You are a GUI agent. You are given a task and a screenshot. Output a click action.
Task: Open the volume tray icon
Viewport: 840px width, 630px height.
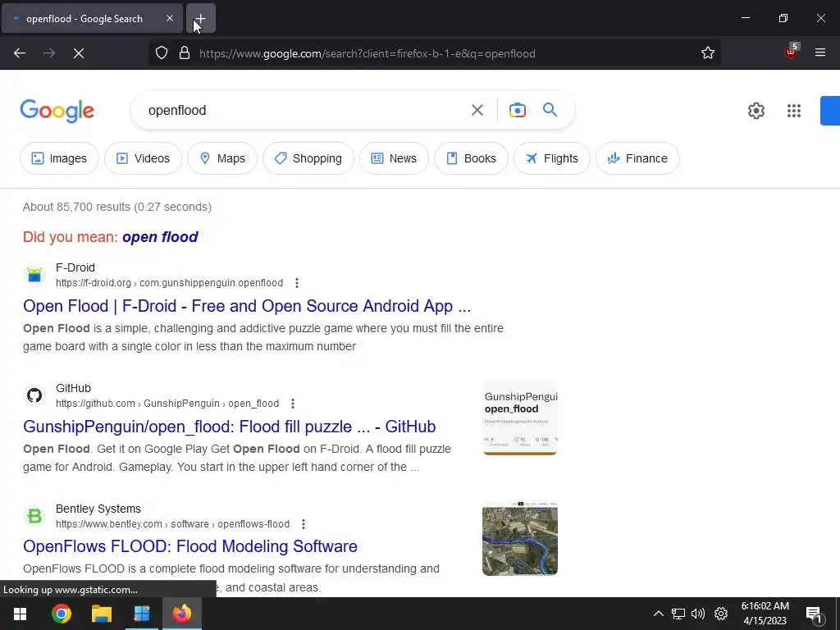pos(698,614)
